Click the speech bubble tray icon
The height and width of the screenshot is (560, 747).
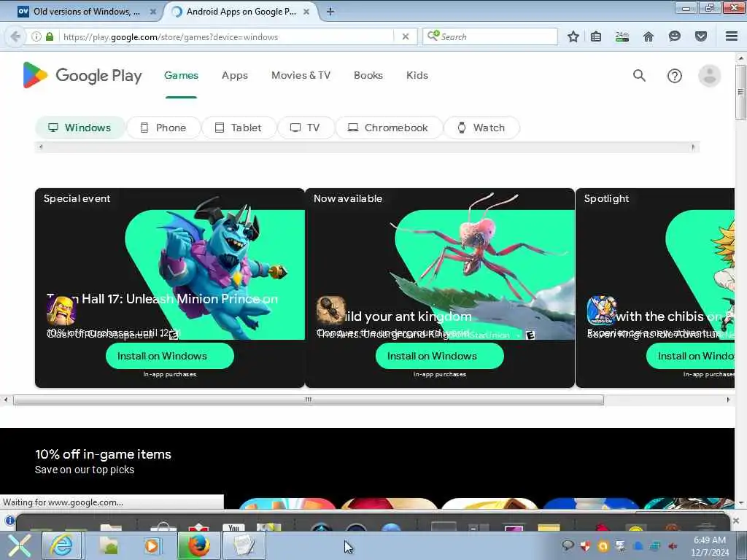click(x=568, y=545)
